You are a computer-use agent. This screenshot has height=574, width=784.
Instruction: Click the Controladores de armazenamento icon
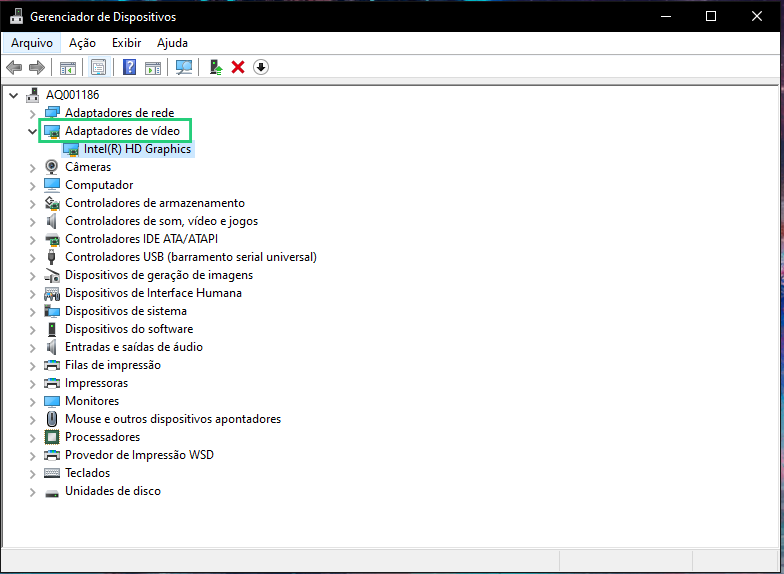(52, 202)
